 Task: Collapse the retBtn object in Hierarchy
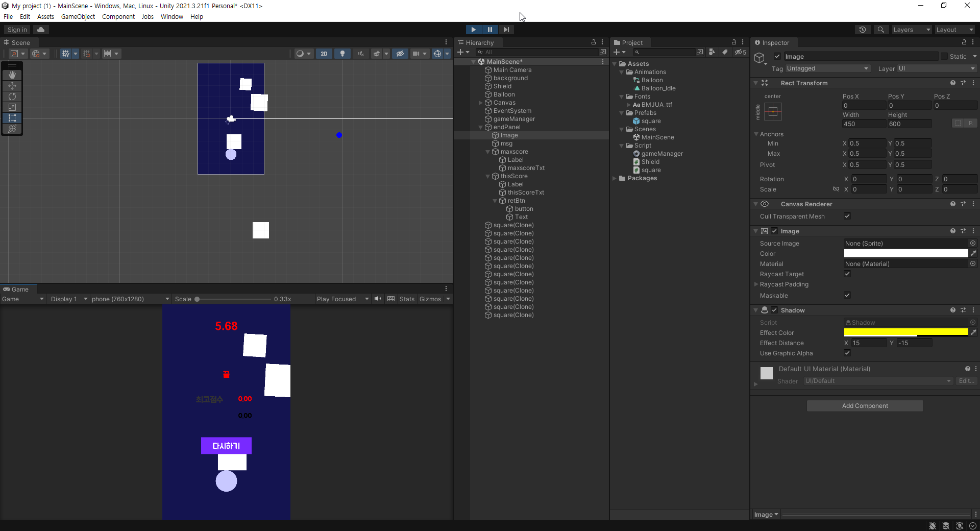pos(495,201)
